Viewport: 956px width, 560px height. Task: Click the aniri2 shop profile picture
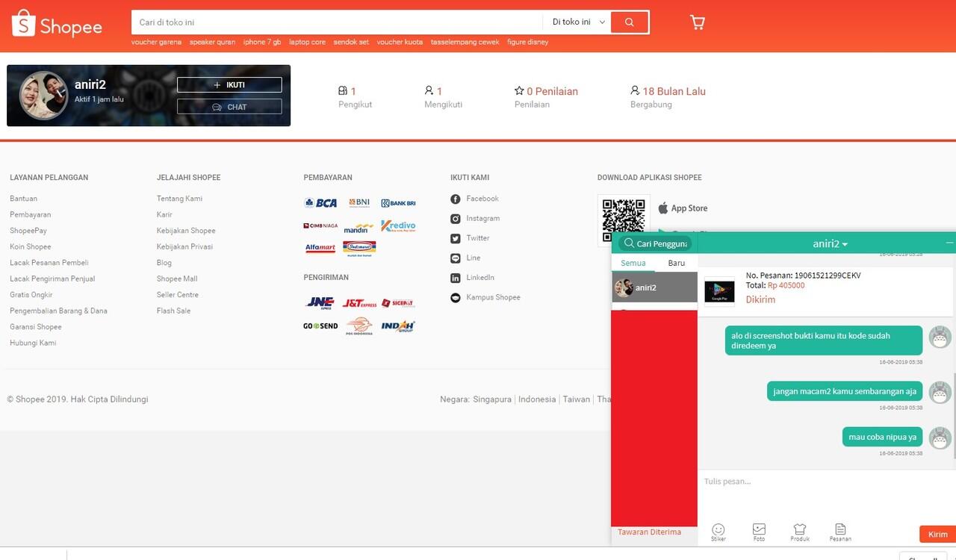(43, 96)
